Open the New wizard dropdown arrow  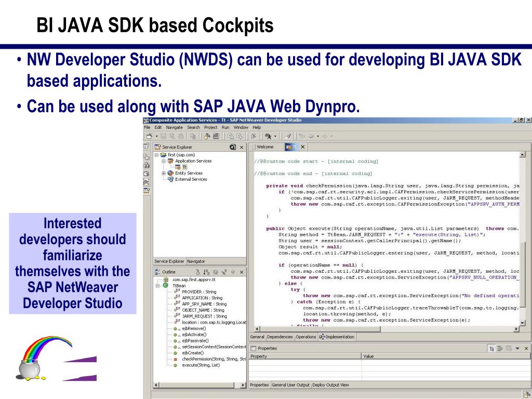156,137
